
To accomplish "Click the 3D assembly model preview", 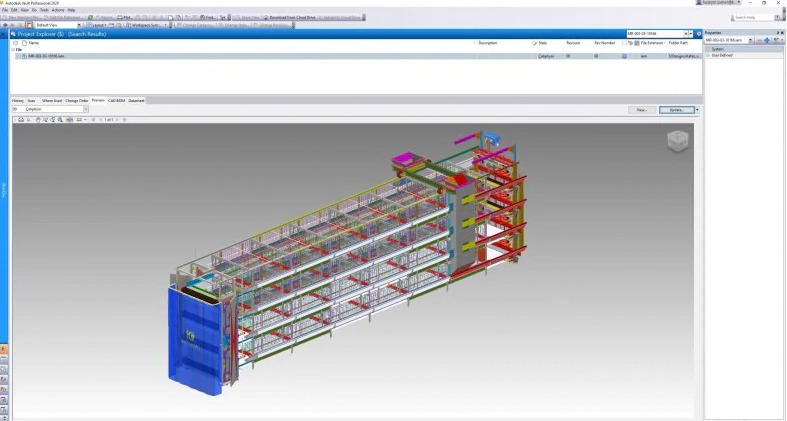I will tap(346, 261).
